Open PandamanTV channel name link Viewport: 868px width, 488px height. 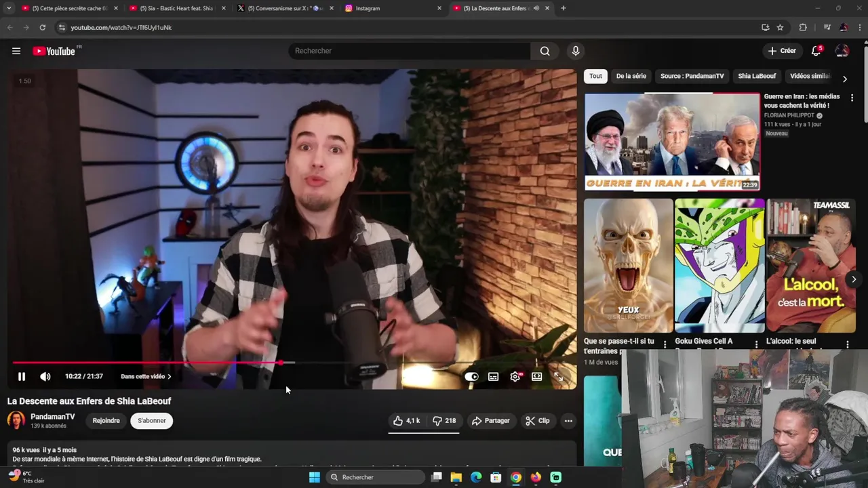point(53,417)
